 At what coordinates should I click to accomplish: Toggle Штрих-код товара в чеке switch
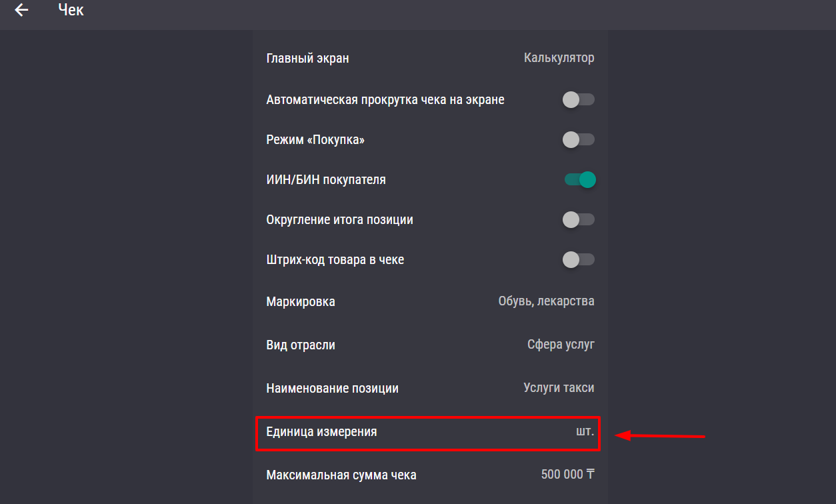(578, 260)
